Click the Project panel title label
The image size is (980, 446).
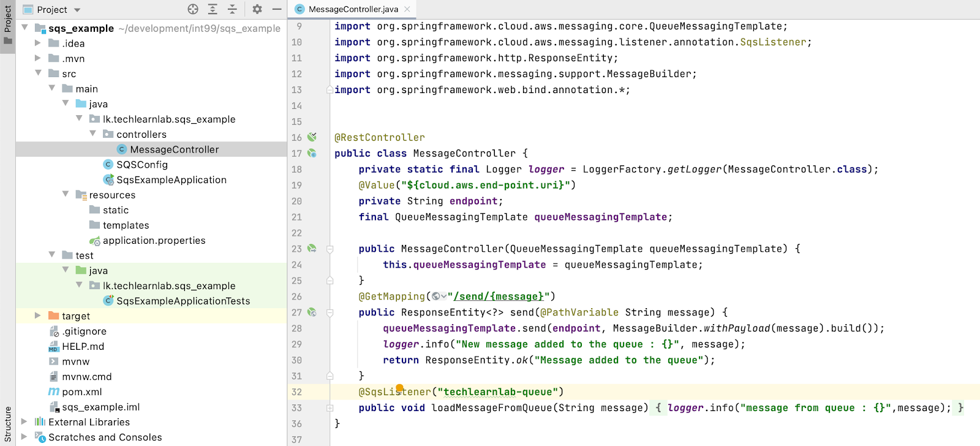pyautogui.click(x=52, y=9)
